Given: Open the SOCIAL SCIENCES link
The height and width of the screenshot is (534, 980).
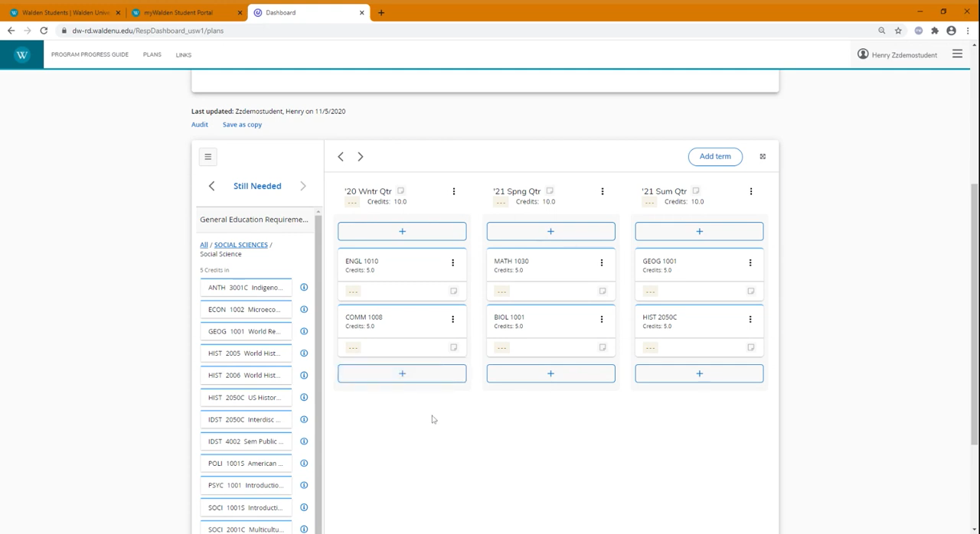Looking at the screenshot, I should pos(240,245).
